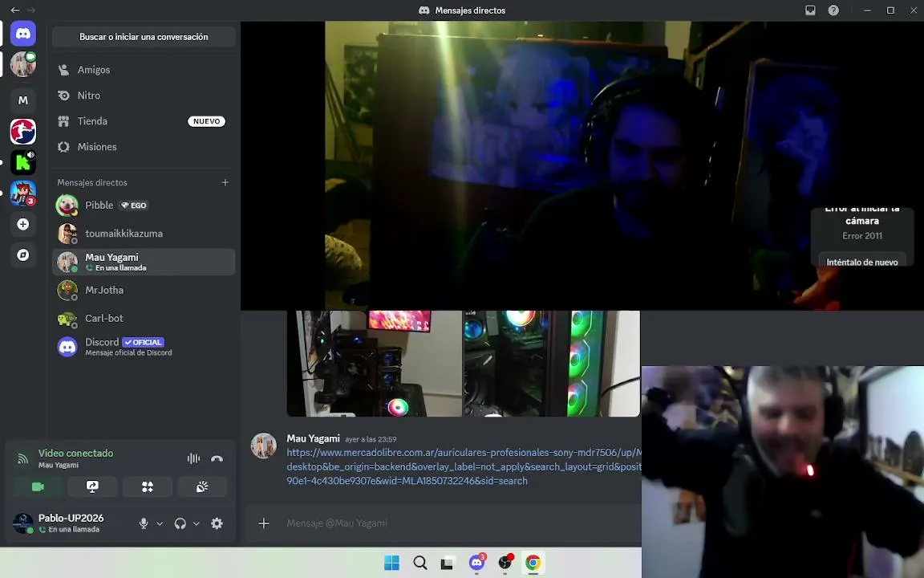Open the Misiones quests section
This screenshot has height=578, width=924.
coord(144,147)
